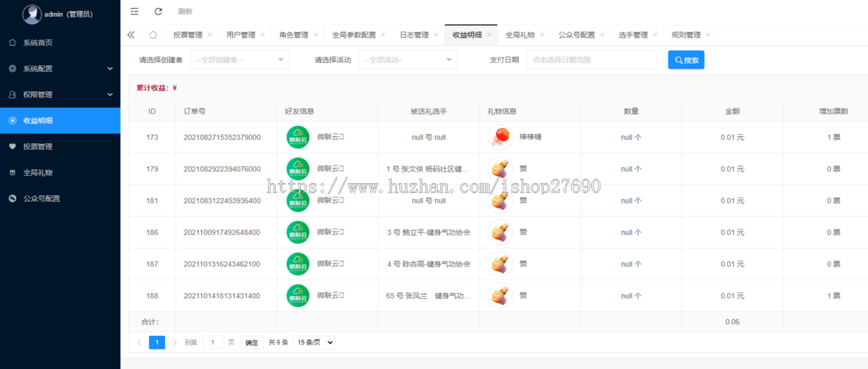Switch to the 全局参数配置 tab
This screenshot has width=868, height=369.
pyautogui.click(x=354, y=35)
